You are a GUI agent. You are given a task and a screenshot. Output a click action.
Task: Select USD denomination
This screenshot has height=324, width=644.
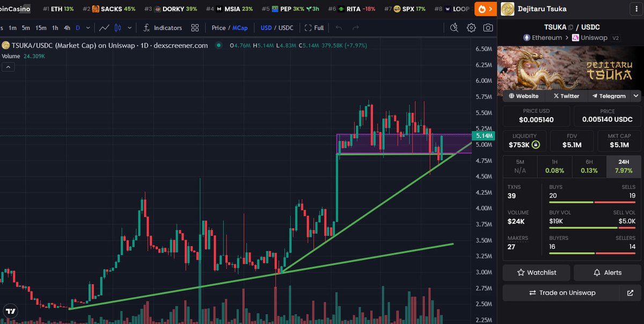point(266,27)
